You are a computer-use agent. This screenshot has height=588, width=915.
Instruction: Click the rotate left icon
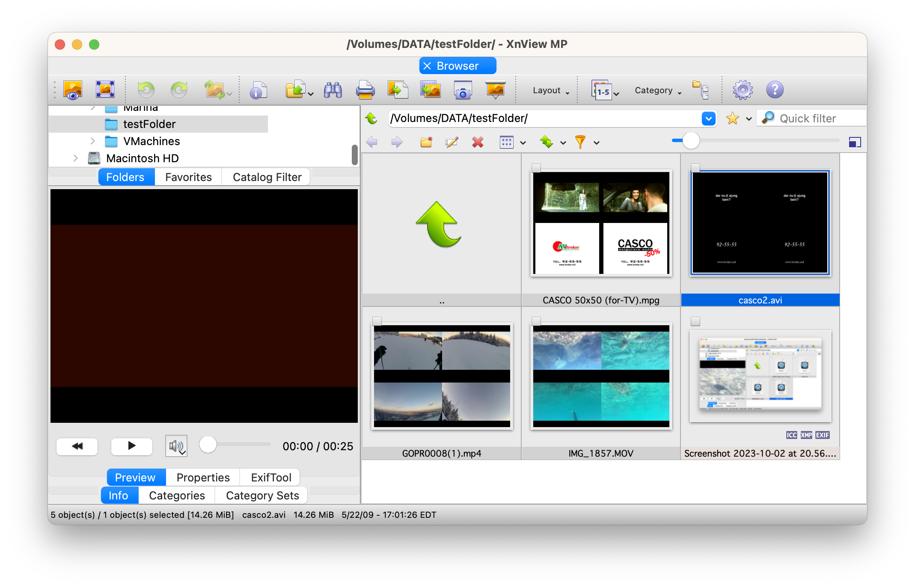coord(146,90)
